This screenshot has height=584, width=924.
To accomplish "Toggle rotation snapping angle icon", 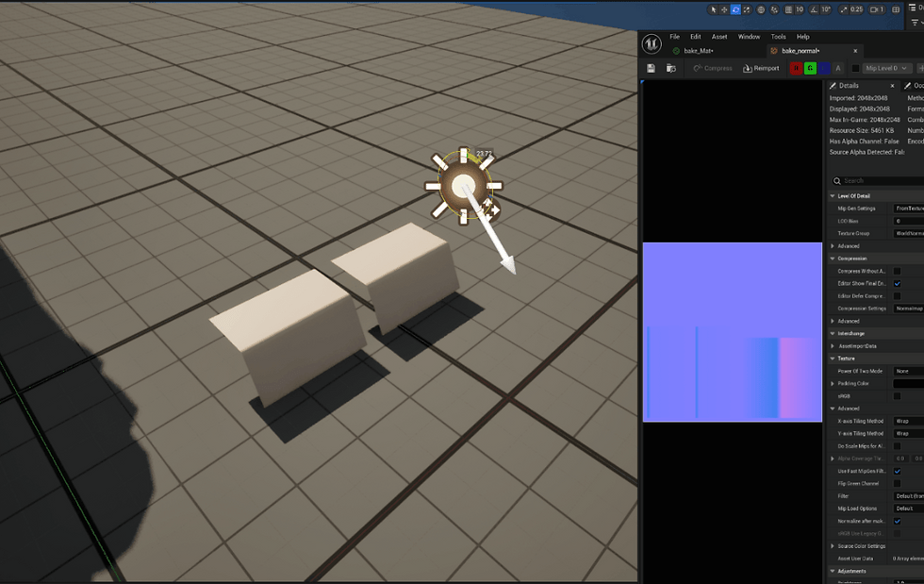I will pos(814,9).
